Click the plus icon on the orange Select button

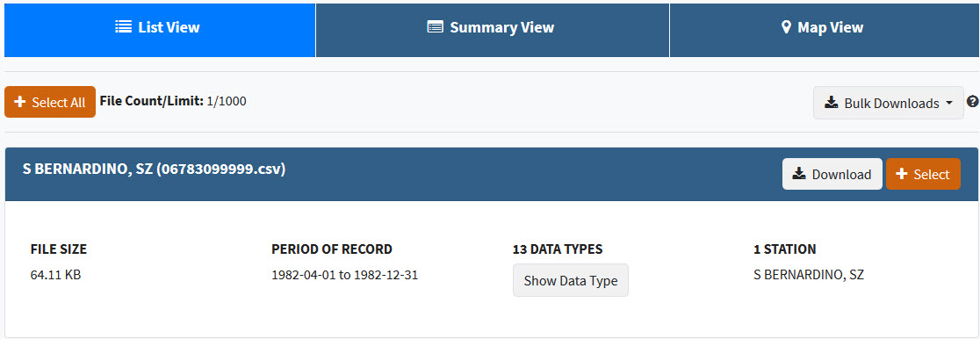[x=901, y=174]
